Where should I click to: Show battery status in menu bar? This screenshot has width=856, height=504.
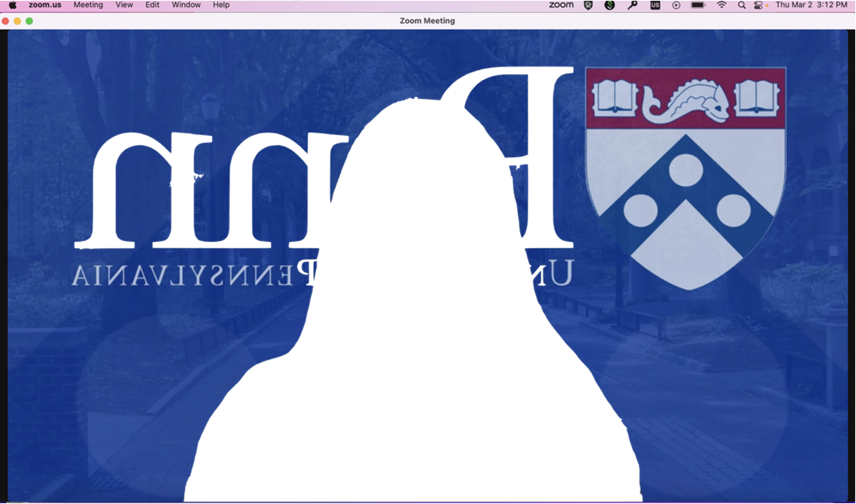click(698, 5)
